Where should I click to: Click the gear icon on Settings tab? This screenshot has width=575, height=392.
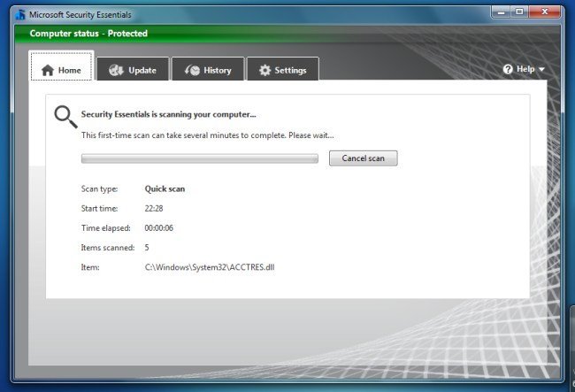[264, 70]
